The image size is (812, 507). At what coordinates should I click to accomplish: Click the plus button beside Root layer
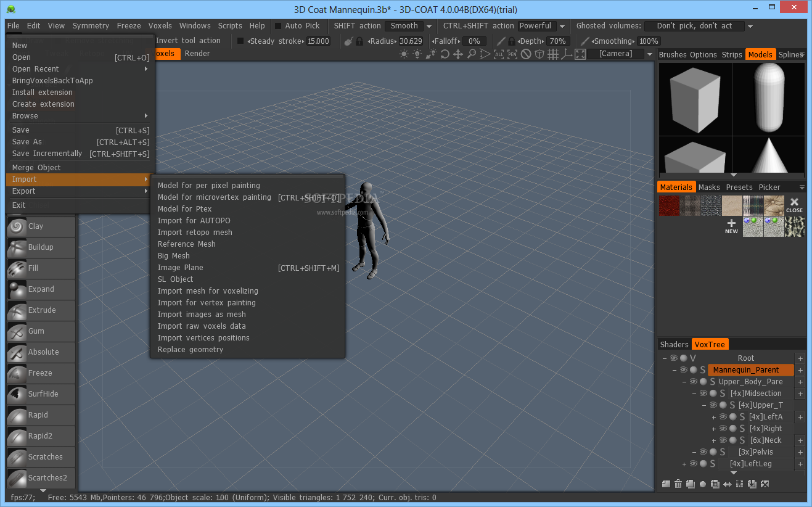coord(800,358)
